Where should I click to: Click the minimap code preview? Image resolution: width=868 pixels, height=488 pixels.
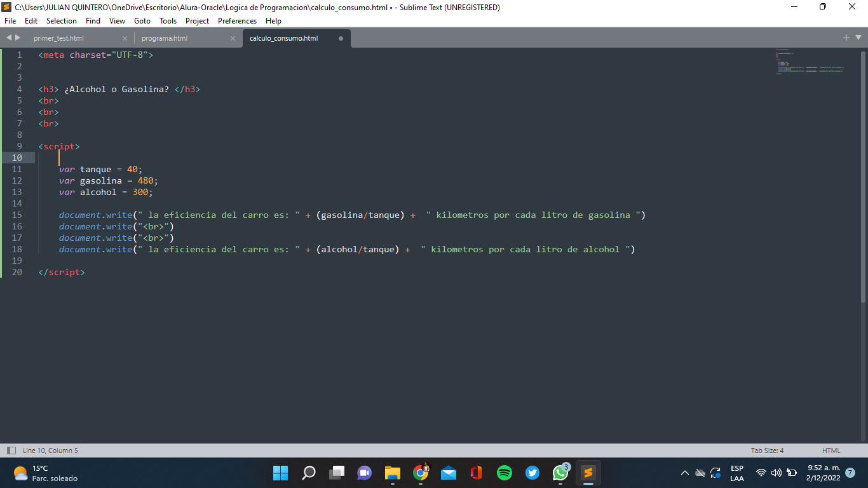810,62
